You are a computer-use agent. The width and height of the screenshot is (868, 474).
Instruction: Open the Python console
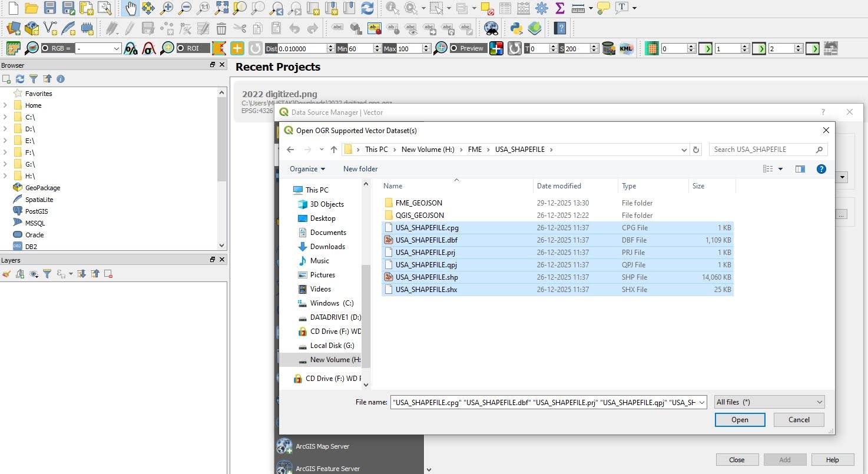[x=517, y=28]
